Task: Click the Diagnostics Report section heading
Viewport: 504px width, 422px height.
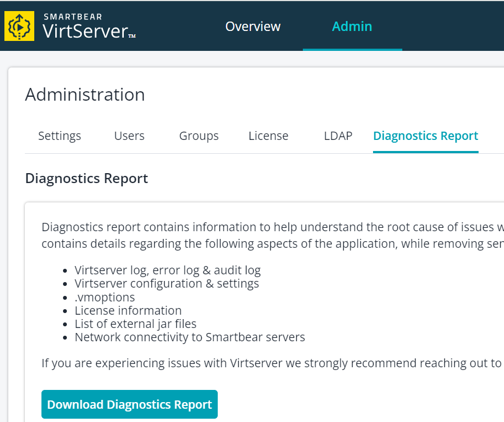Action: 86,178
